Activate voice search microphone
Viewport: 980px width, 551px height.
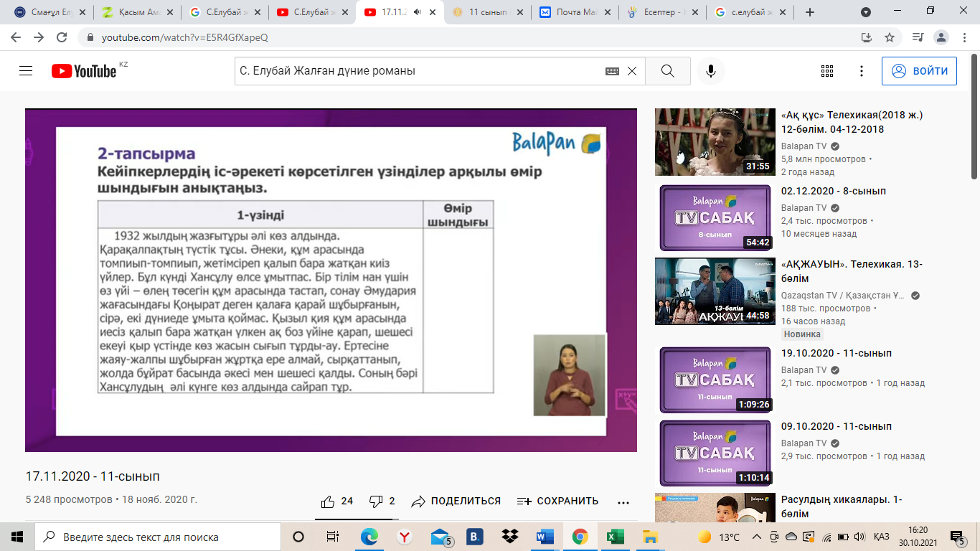tap(711, 71)
